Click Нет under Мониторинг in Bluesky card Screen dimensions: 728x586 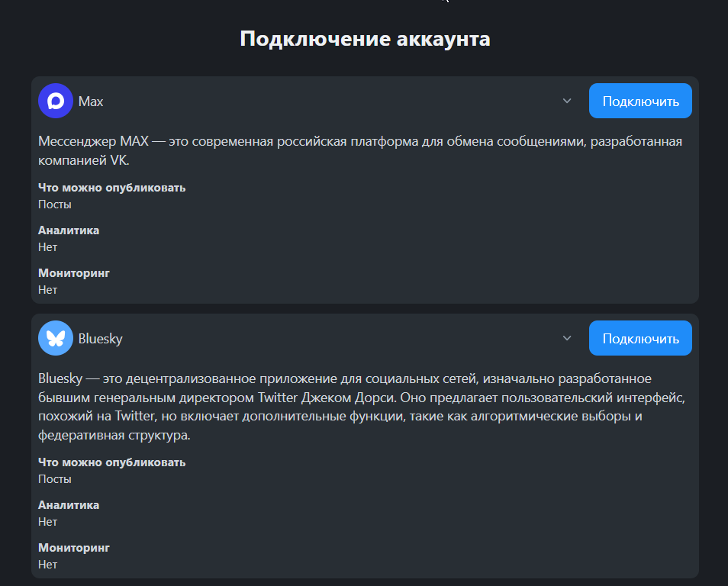(x=48, y=565)
